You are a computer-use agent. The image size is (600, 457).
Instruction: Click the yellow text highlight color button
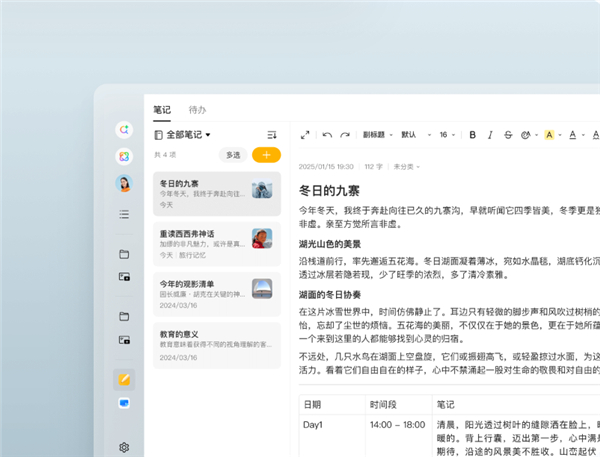coord(549,135)
